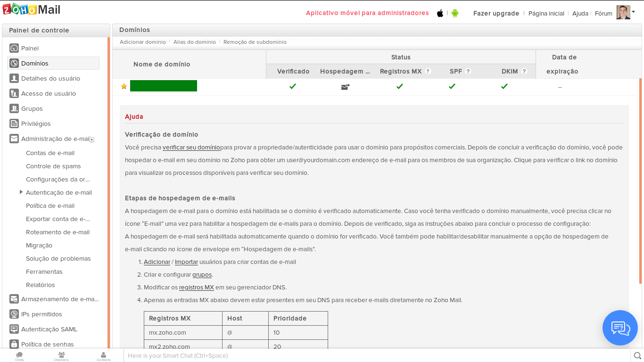Click Página inicial link
Viewport: 644px width, 362px height.
546,13
